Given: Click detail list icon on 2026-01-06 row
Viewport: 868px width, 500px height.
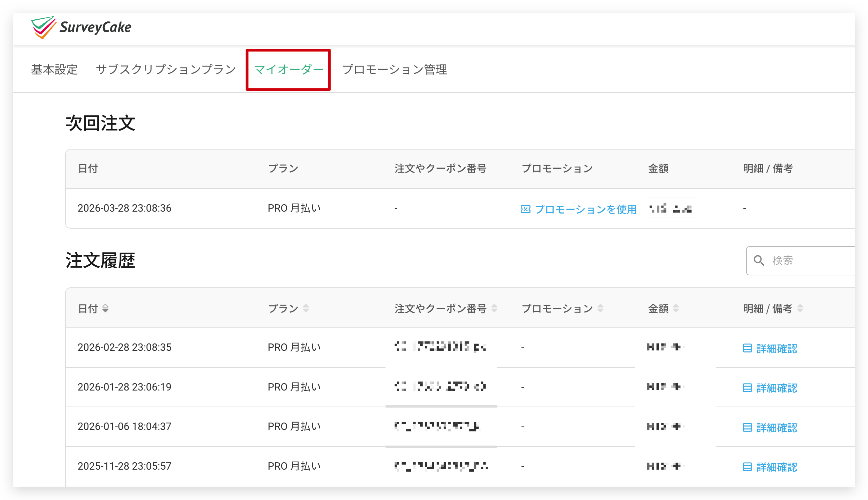Looking at the screenshot, I should point(747,428).
